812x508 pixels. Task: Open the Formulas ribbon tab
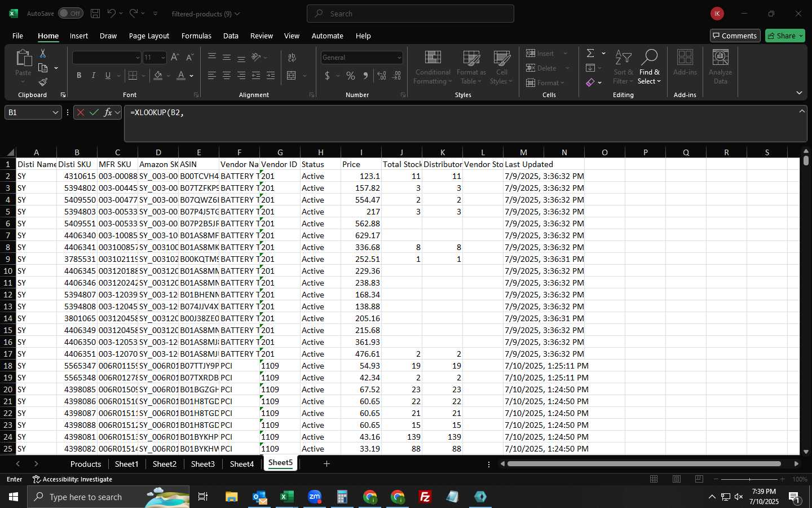point(196,36)
